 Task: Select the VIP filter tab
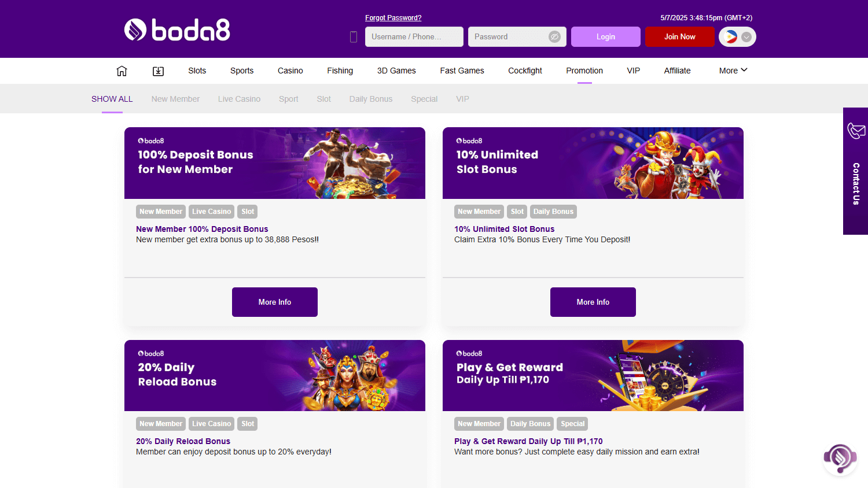click(x=462, y=99)
